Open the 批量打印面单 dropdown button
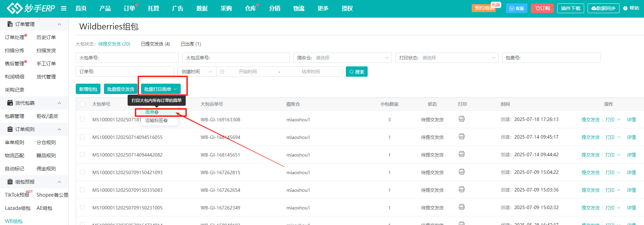This screenshot has width=644, height=225. click(161, 89)
